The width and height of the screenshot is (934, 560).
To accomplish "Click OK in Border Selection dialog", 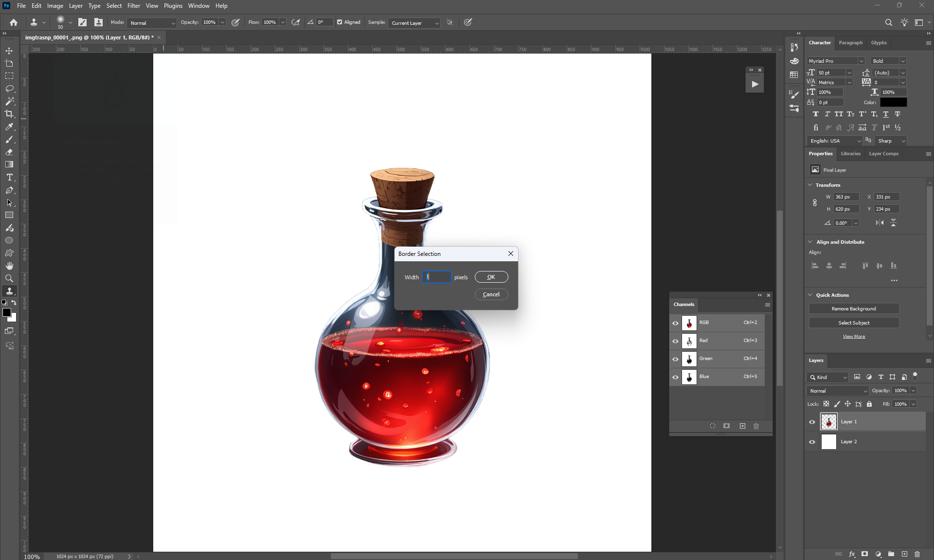I will click(x=491, y=277).
